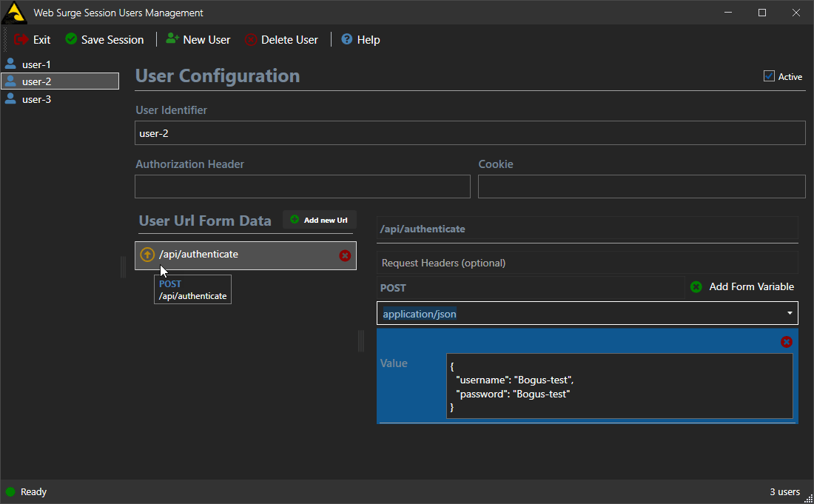Open the application/json content-type dropdown

pyautogui.click(x=789, y=313)
